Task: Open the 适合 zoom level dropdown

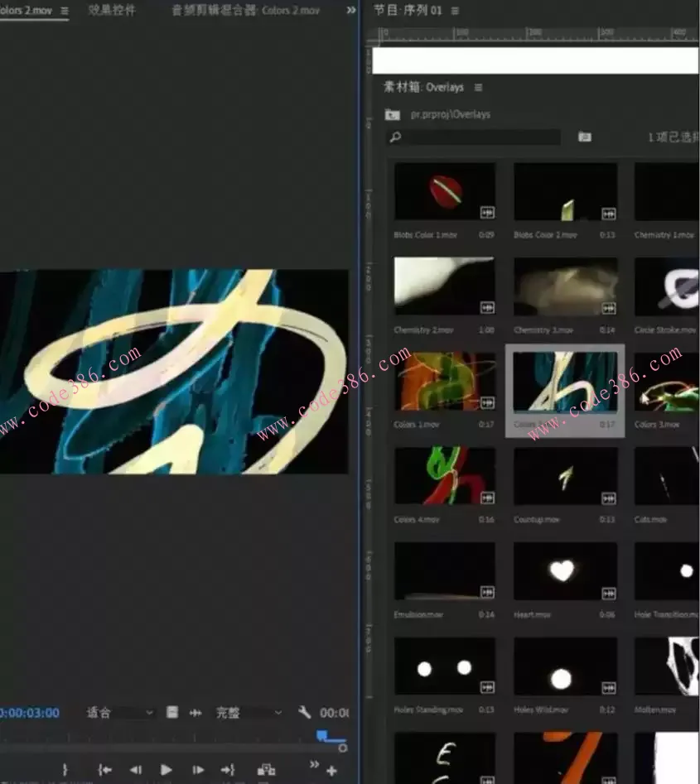Action: (x=121, y=713)
